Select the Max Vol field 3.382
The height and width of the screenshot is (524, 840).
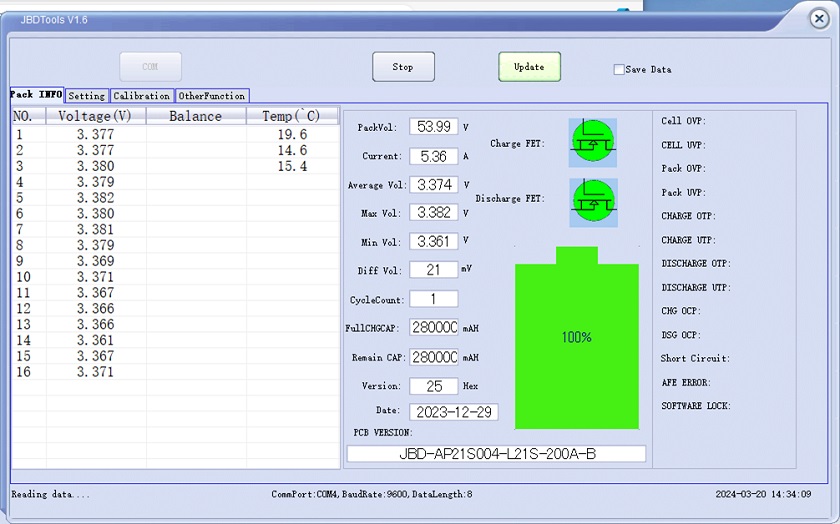[x=434, y=213]
